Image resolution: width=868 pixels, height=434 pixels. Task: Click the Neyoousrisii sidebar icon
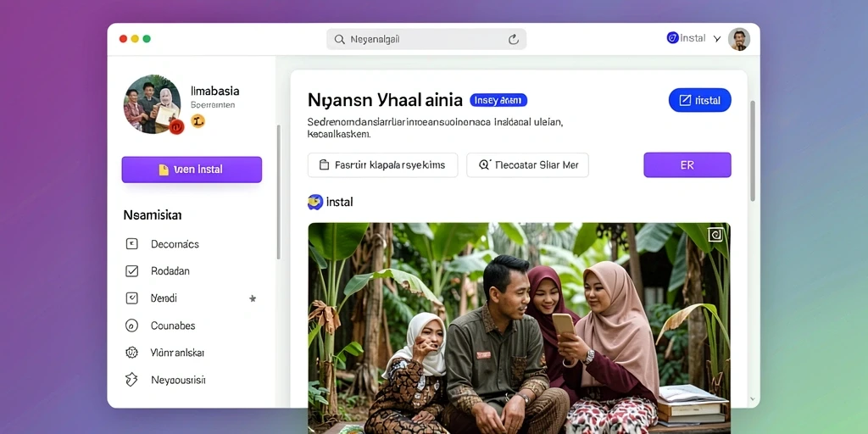point(131,380)
